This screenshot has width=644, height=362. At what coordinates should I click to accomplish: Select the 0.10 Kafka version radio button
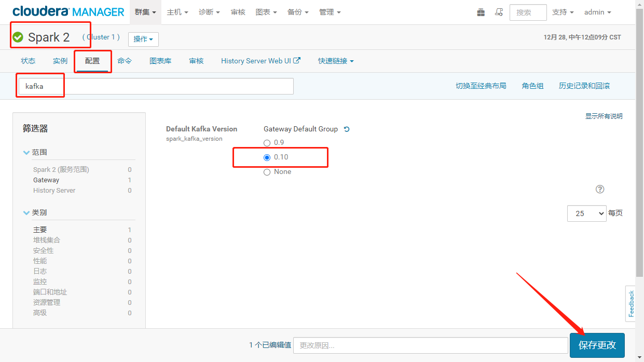point(267,157)
